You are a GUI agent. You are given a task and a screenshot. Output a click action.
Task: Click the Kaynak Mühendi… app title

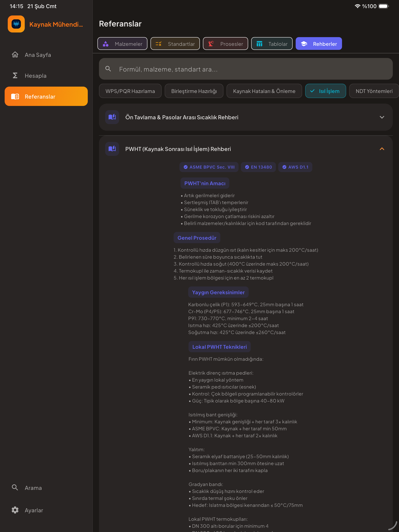(56, 24)
